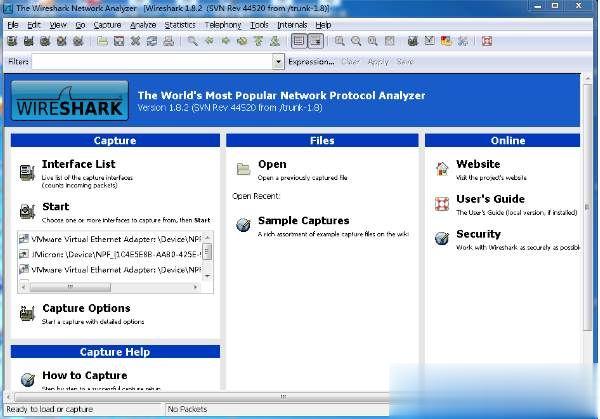Image resolution: width=600 pixels, height=419 pixels.
Task: Click Open under the Files section
Action: (x=272, y=164)
